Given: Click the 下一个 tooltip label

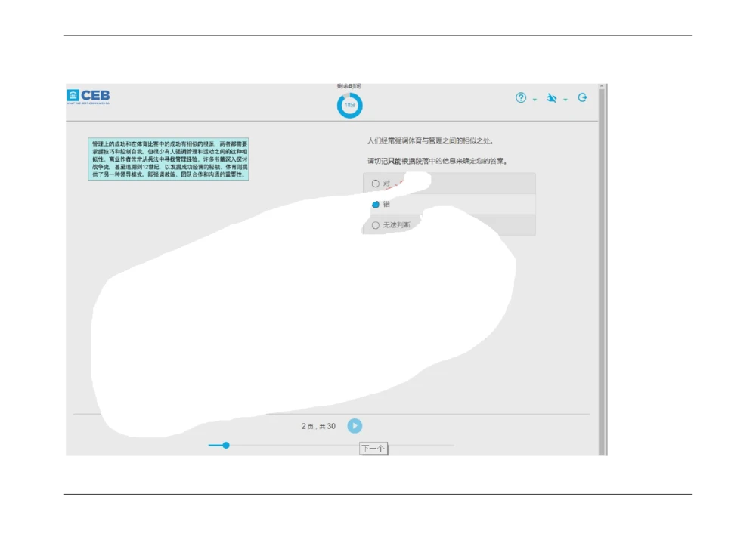Looking at the screenshot, I should pos(373,449).
